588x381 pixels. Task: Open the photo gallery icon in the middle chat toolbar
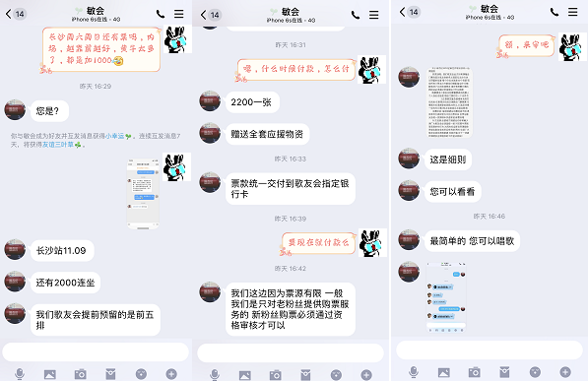[245, 375]
